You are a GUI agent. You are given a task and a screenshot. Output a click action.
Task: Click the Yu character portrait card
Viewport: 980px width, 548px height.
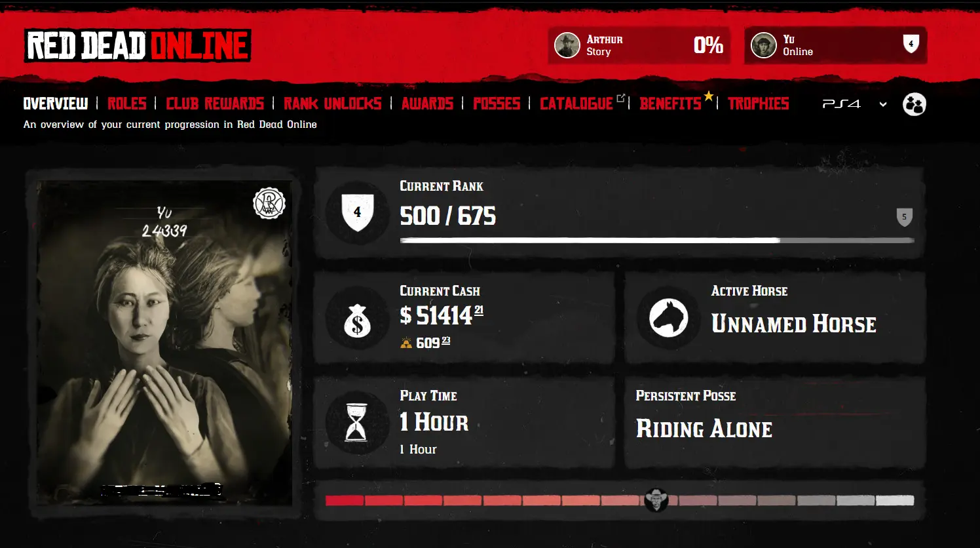(164, 342)
